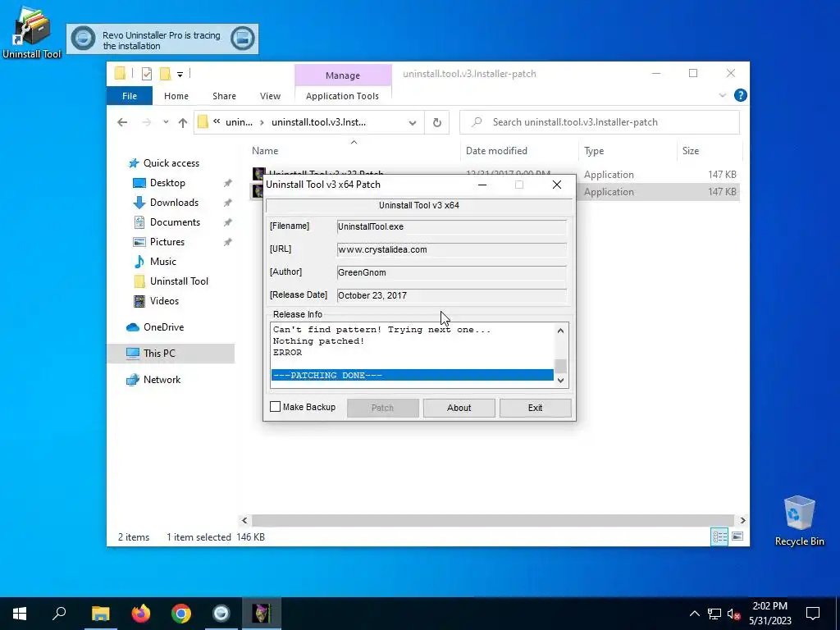
Task: Click the About button in the patcher
Action: pos(459,408)
